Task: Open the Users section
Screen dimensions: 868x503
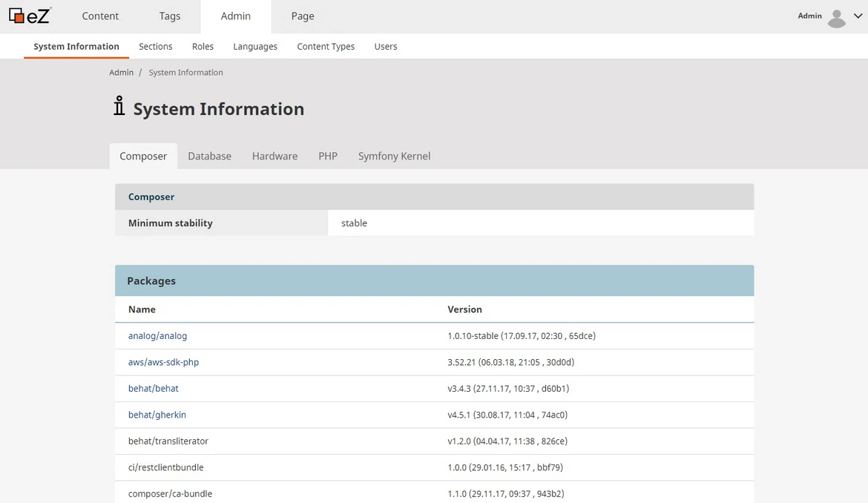Action: click(385, 46)
